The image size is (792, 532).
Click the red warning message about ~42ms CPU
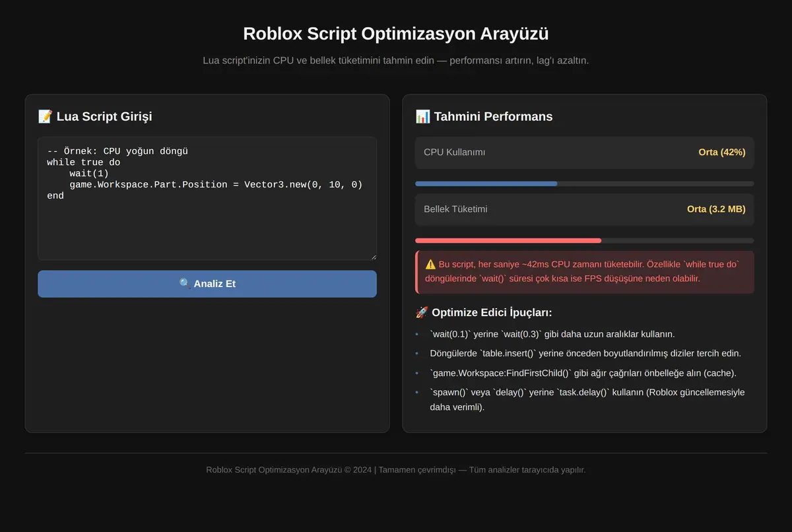(x=585, y=271)
